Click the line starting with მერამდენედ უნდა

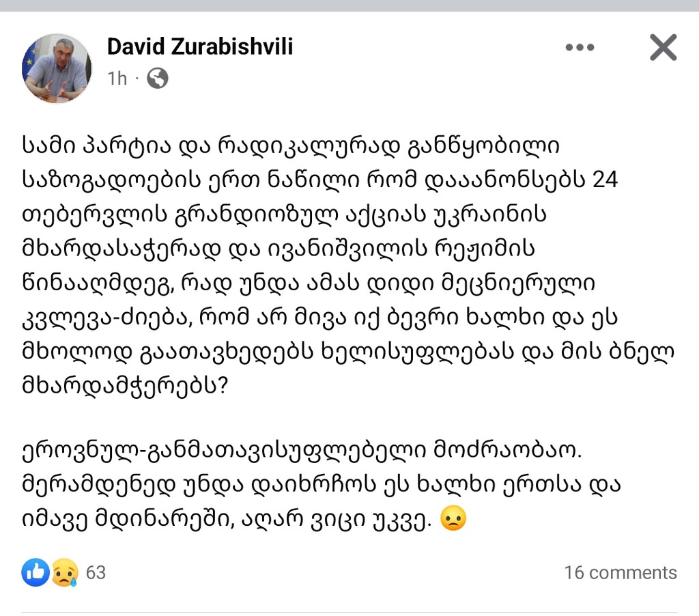(x=321, y=486)
